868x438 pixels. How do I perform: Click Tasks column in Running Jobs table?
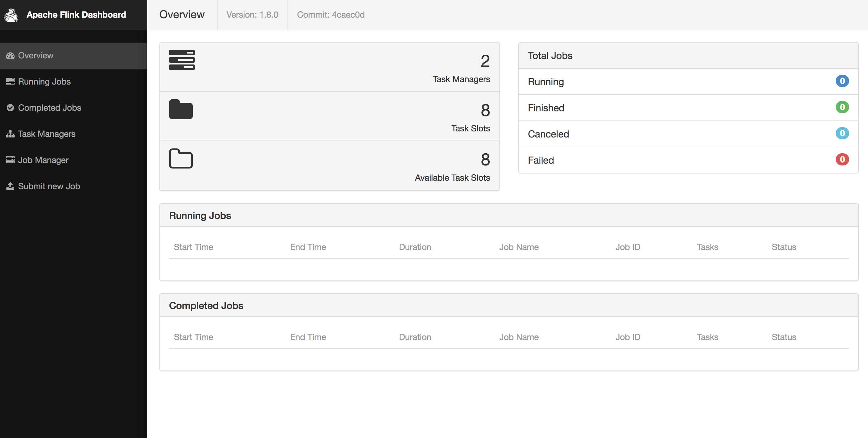point(707,247)
